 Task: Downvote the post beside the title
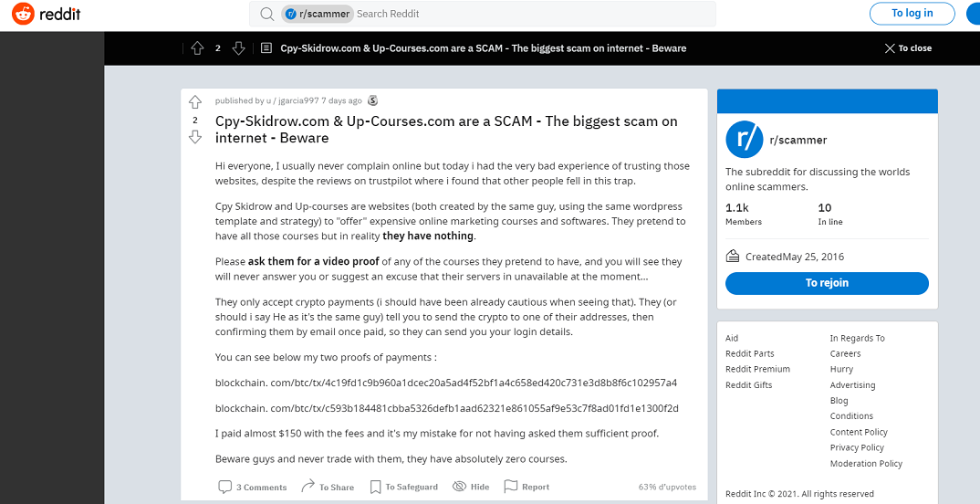(195, 137)
